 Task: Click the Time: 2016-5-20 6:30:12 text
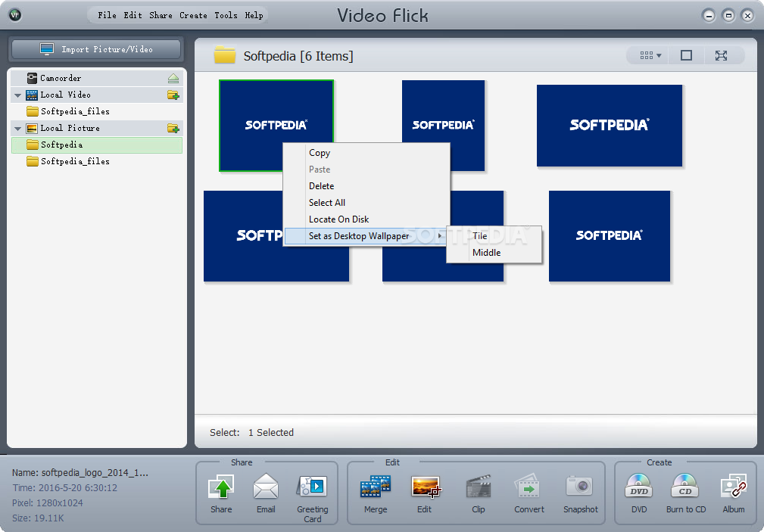[64, 487]
